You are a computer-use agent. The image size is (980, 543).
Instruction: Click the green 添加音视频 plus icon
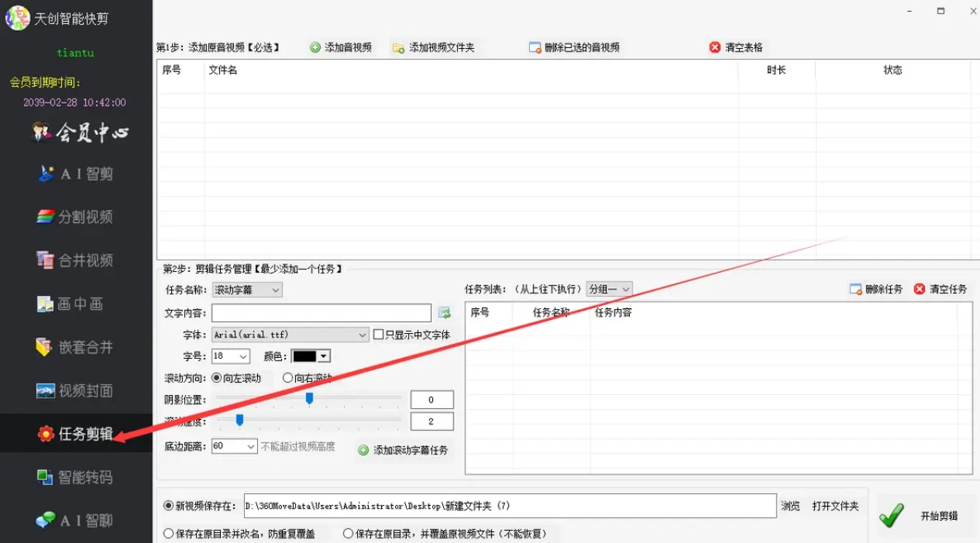[x=315, y=47]
